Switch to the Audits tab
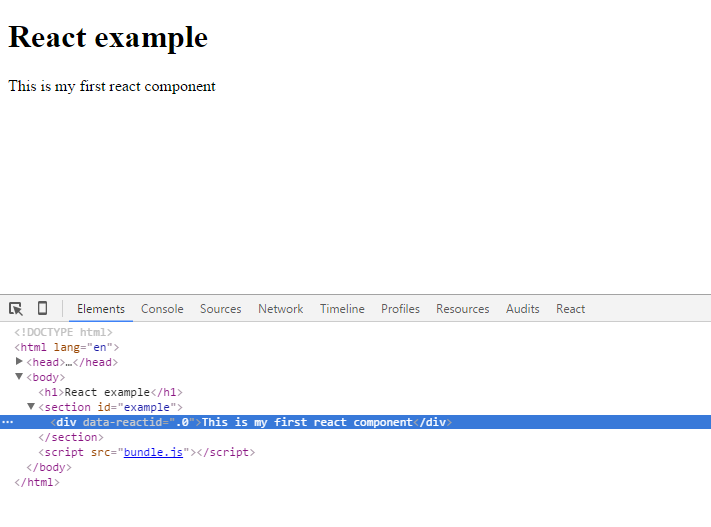Screen dimensions: 711x527 point(522,309)
